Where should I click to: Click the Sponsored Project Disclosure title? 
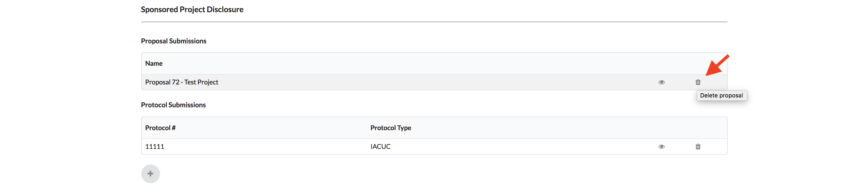pyautogui.click(x=192, y=9)
